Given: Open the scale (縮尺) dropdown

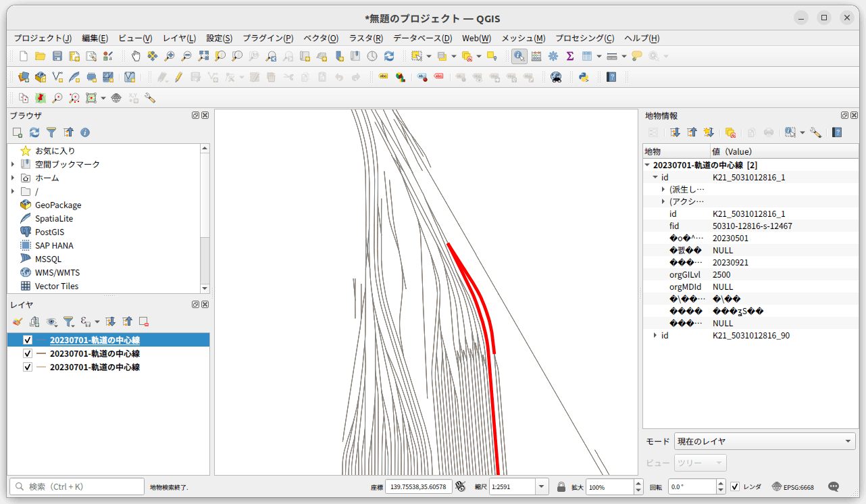Looking at the screenshot, I should (542, 486).
